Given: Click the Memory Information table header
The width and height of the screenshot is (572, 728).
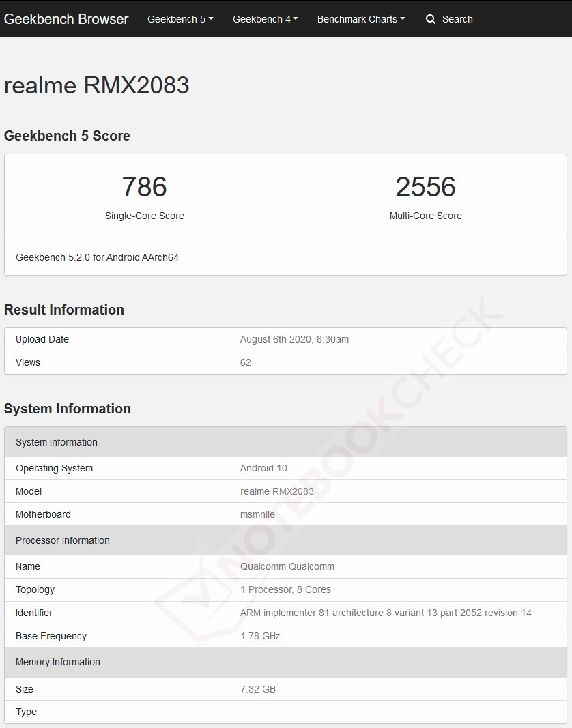Looking at the screenshot, I should 286,662.
